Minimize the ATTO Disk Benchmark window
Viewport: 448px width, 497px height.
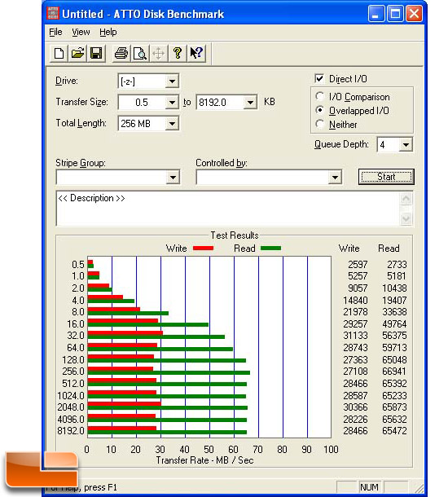(x=376, y=14)
